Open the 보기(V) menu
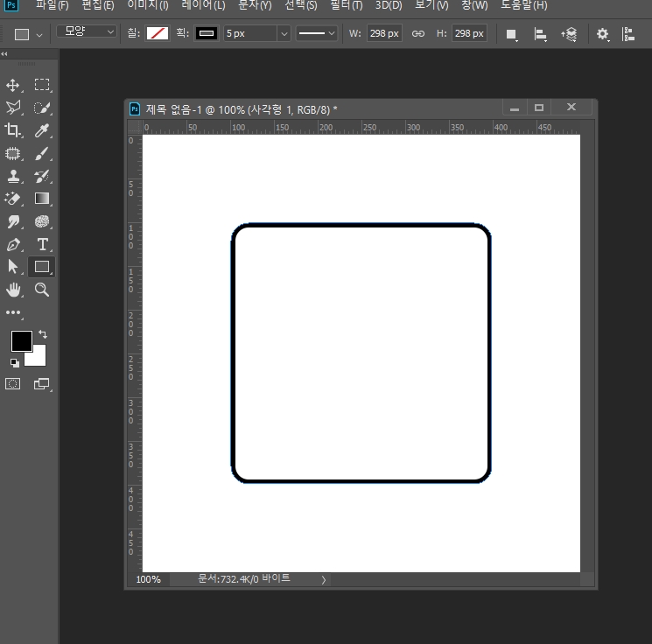Viewport: 652px width, 644px height. tap(431, 5)
